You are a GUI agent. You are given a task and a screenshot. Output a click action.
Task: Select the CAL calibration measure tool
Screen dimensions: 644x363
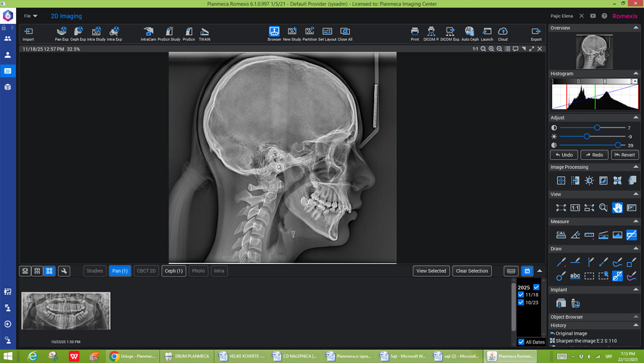tap(561, 235)
